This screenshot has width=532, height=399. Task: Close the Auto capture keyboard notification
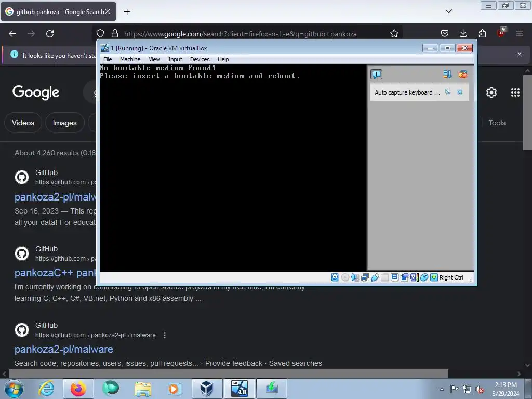pyautogui.click(x=460, y=92)
